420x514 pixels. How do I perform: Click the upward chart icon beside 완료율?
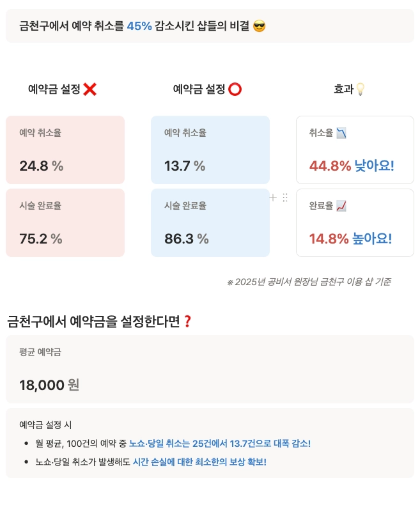pyautogui.click(x=341, y=206)
